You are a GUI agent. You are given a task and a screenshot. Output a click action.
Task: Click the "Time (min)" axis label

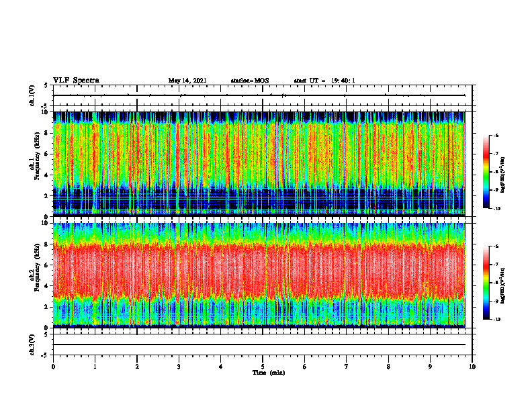pos(269,373)
